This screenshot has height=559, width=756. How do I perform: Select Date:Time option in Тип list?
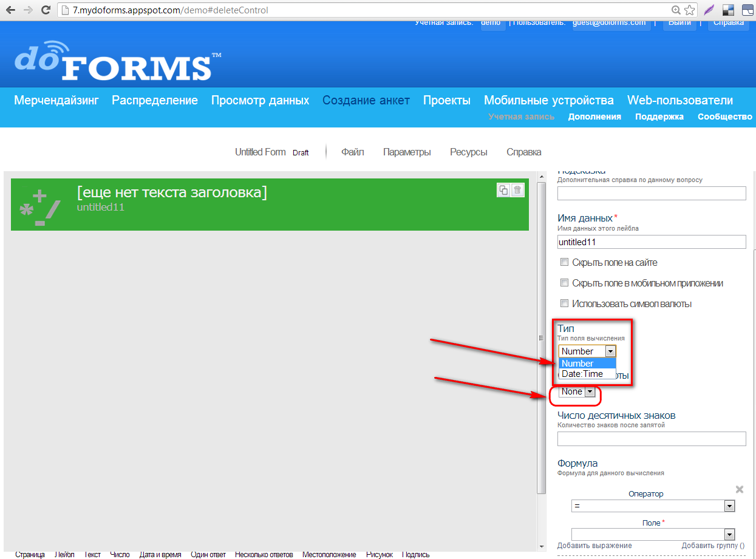click(x=582, y=374)
